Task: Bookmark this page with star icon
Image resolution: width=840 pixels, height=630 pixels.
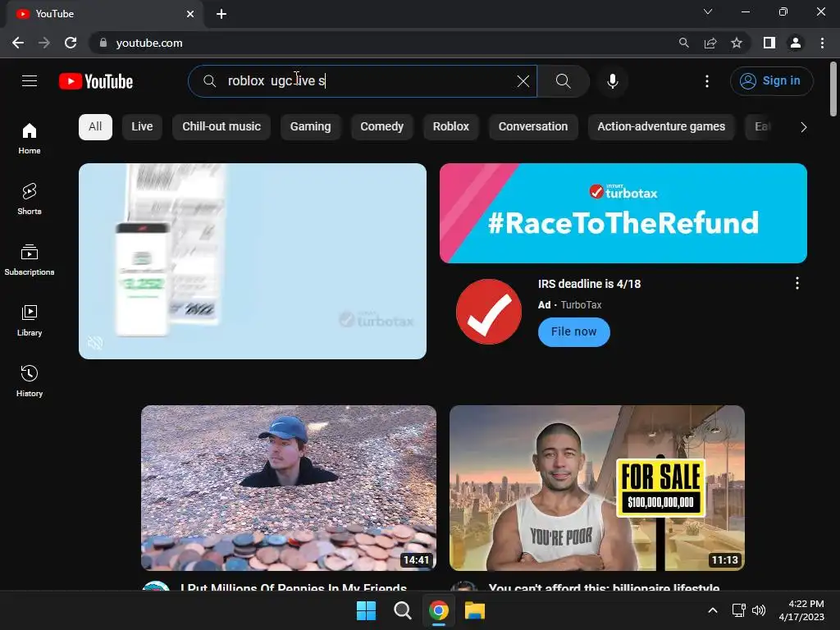Action: coord(737,43)
